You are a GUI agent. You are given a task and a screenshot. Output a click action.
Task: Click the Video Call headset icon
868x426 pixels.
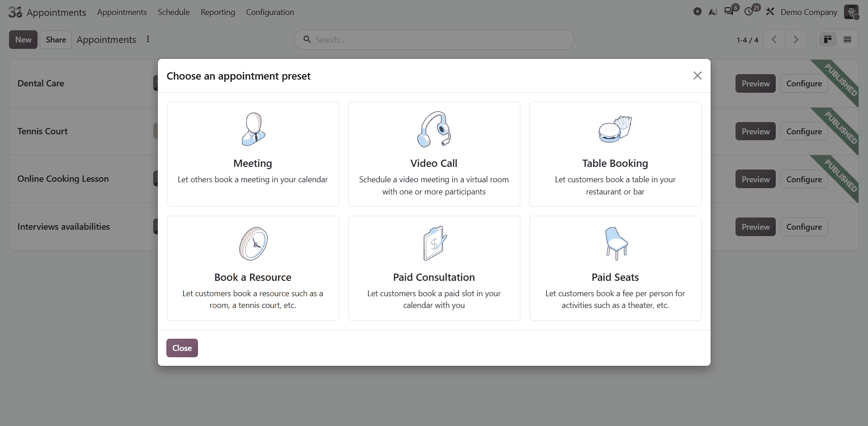(x=434, y=129)
